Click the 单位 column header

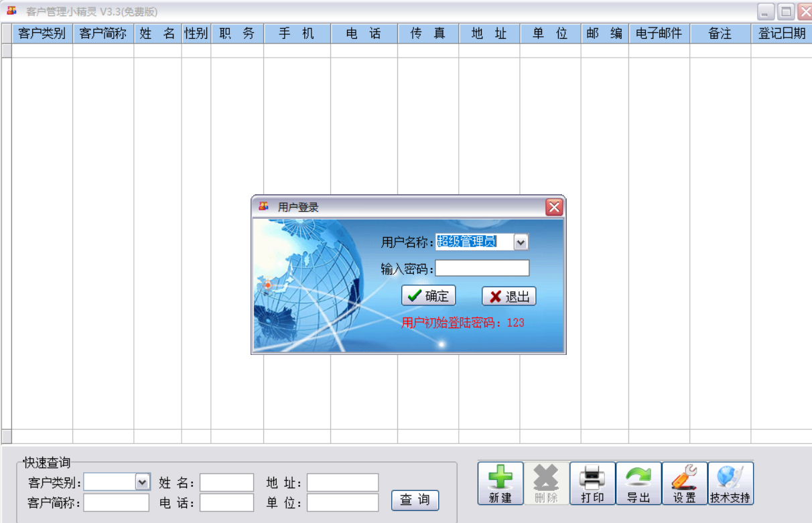tap(551, 33)
